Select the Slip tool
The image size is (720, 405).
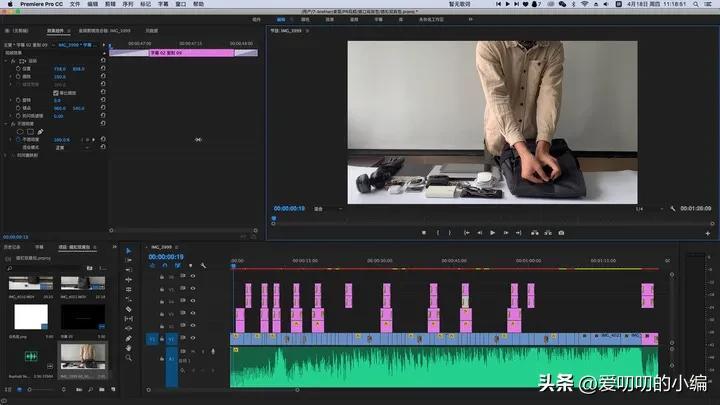pyautogui.click(x=129, y=318)
